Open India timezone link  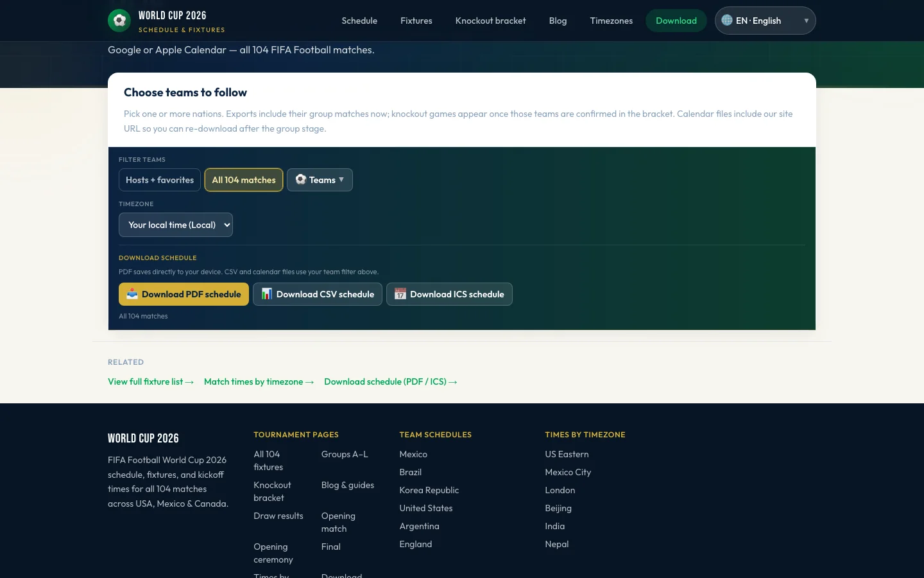[555, 526]
